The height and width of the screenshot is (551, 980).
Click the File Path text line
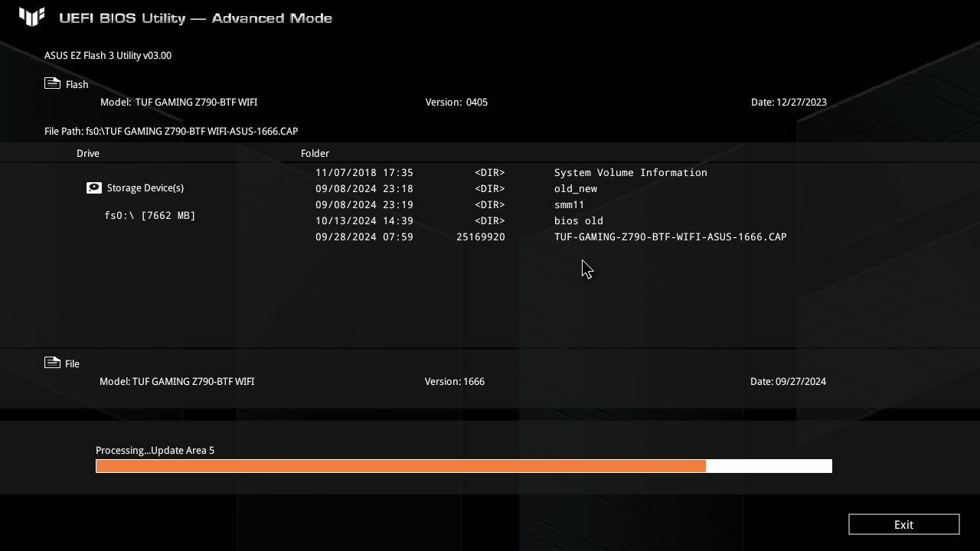[x=171, y=131]
